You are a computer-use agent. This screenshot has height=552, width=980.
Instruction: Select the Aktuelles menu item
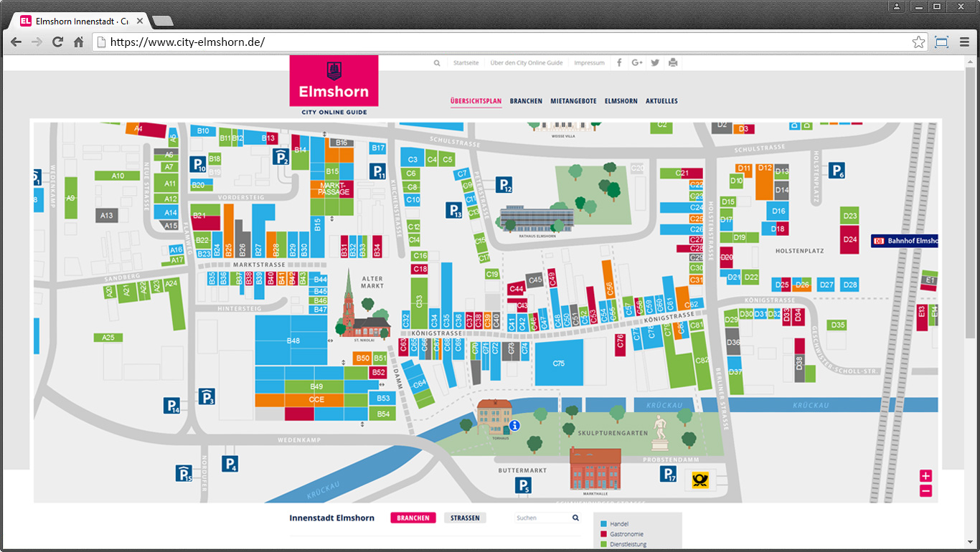661,101
